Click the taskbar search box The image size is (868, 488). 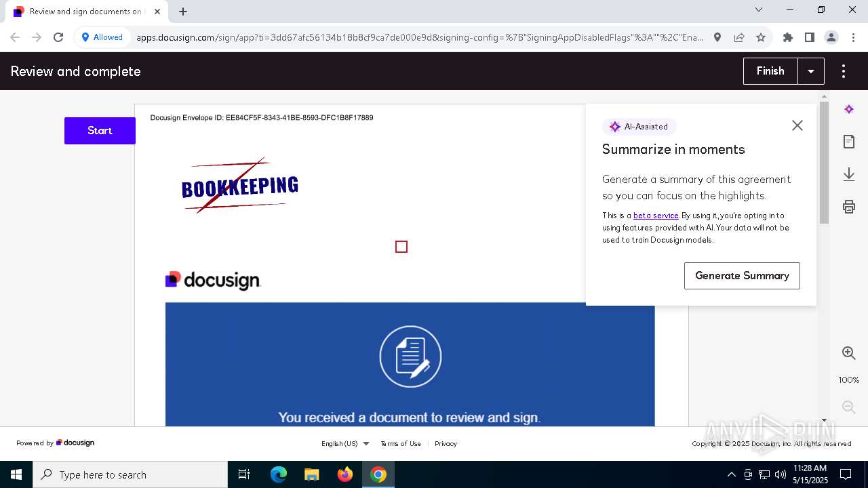coord(130,474)
